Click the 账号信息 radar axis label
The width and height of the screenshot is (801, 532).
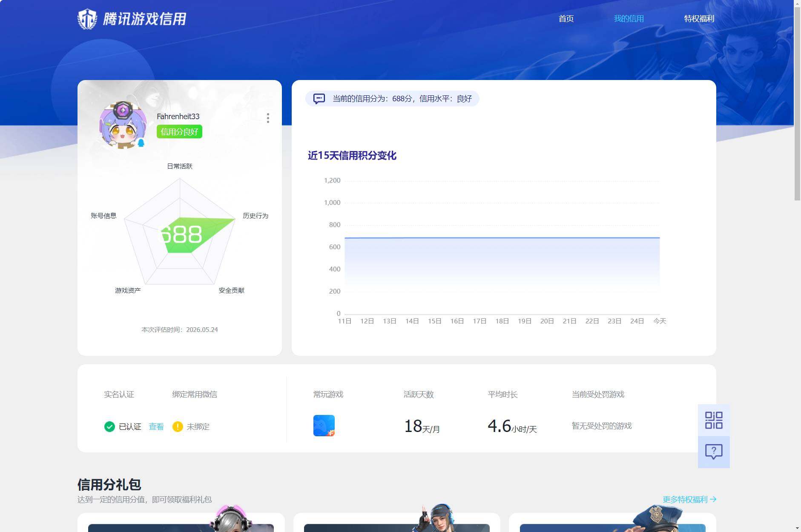tap(103, 216)
